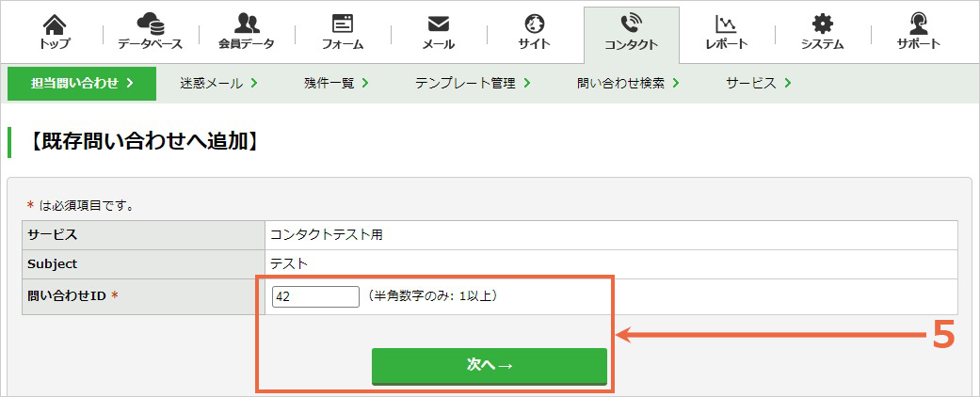Image resolution: width=980 pixels, height=397 pixels.
Task: Open 問い合わせ検索 submenu
Action: [x=628, y=84]
